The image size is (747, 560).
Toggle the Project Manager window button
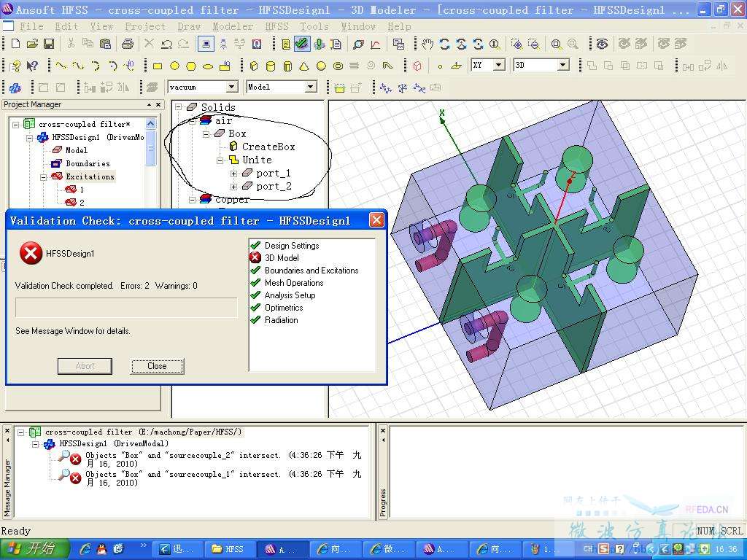(206, 44)
